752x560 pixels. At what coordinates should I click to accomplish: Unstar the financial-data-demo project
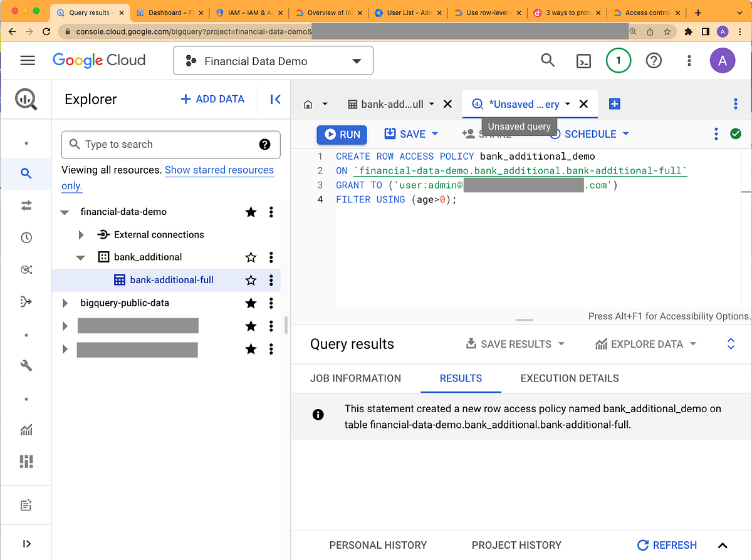(251, 212)
